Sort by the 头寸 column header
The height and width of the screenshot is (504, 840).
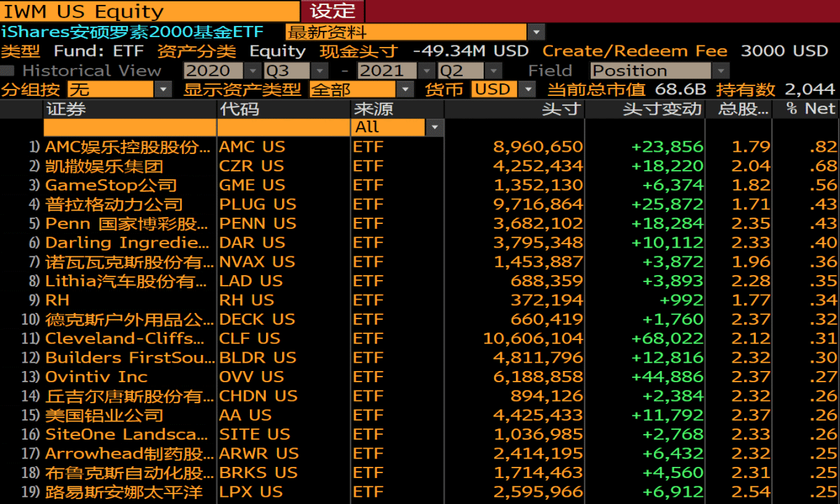[514, 108]
